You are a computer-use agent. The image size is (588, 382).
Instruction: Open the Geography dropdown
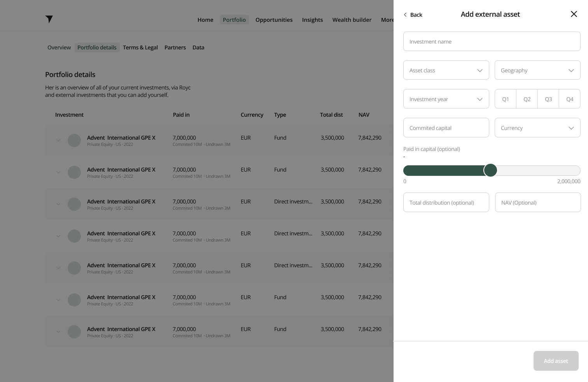click(x=537, y=70)
